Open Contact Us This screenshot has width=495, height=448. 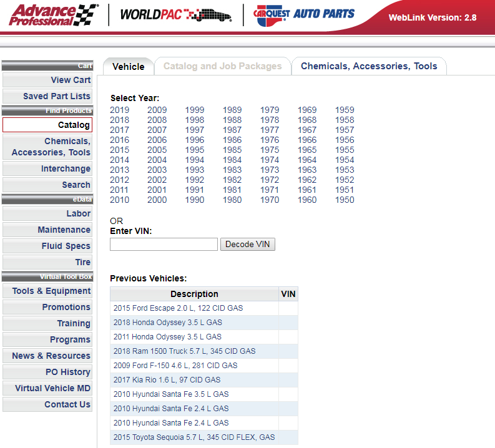(x=47, y=404)
